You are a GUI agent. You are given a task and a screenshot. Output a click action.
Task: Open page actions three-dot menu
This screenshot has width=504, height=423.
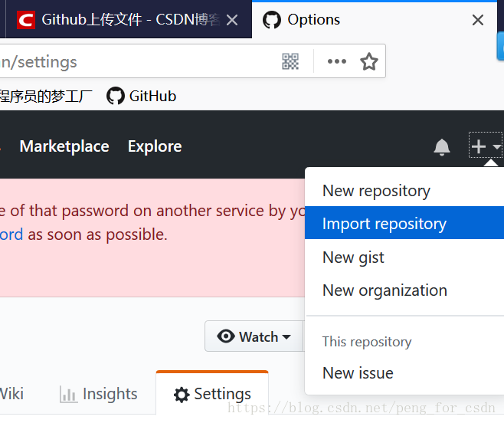(336, 61)
